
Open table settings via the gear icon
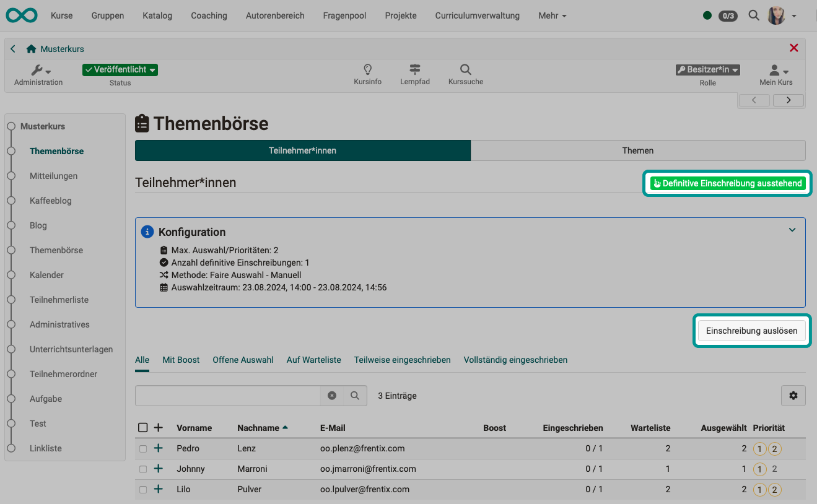click(793, 395)
